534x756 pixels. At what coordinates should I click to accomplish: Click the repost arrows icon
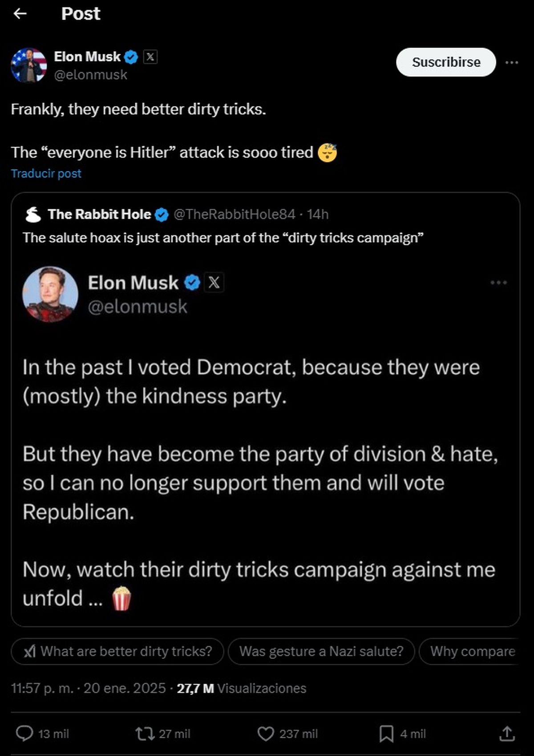[144, 734]
